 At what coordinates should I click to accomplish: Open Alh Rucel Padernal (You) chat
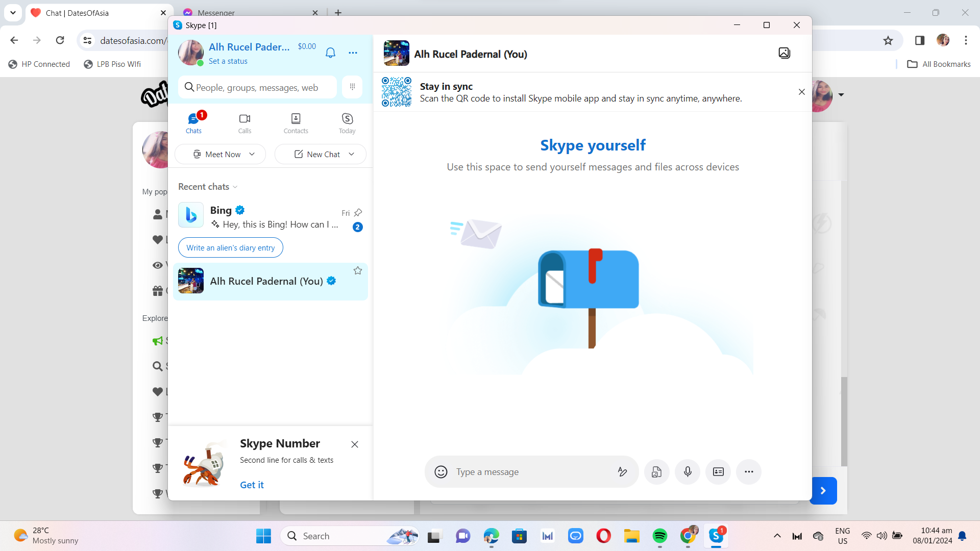[x=271, y=281]
